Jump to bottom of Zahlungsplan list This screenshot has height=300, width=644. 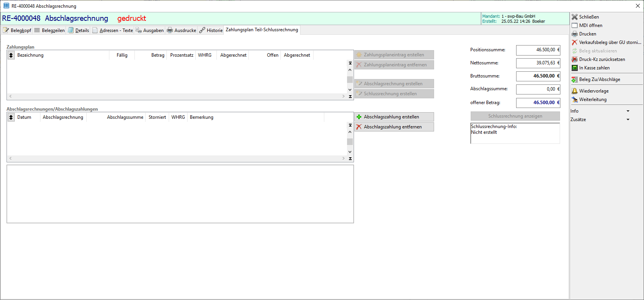350,96
